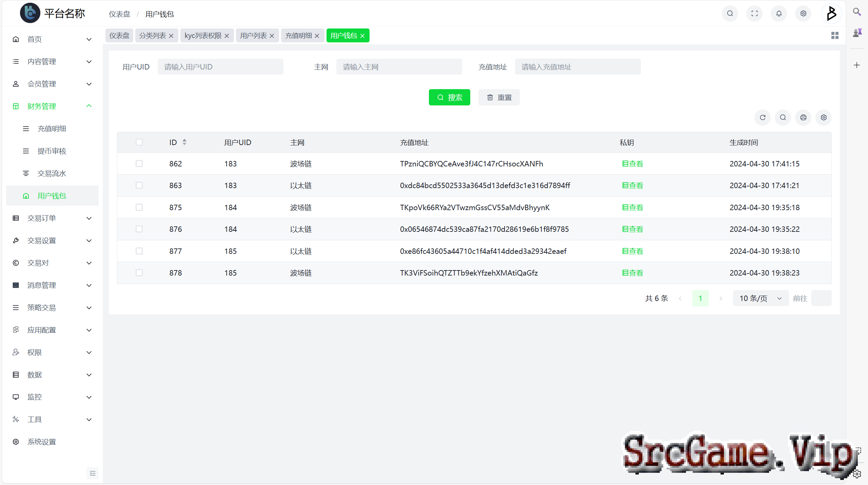
Task: Open the notifications bell
Action: (779, 14)
